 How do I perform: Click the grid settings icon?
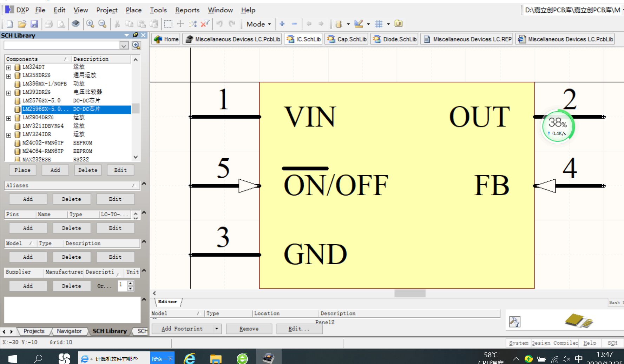click(x=379, y=24)
